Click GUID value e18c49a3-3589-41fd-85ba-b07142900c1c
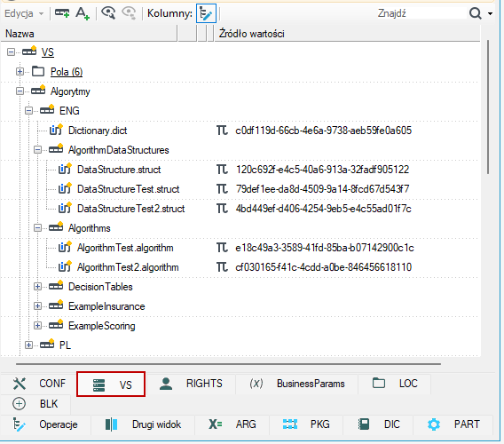The width and height of the screenshot is (504, 444). click(325, 248)
